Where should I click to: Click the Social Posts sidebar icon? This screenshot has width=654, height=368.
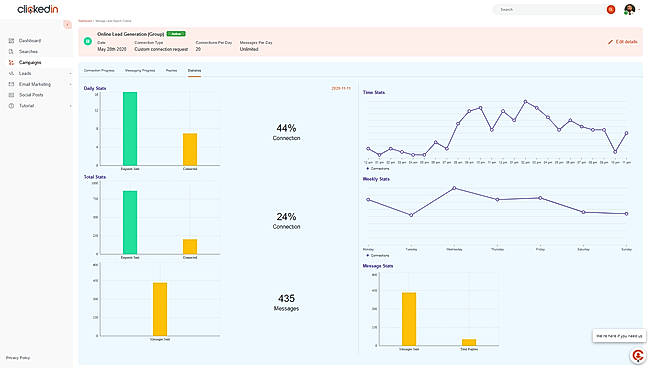(x=11, y=95)
